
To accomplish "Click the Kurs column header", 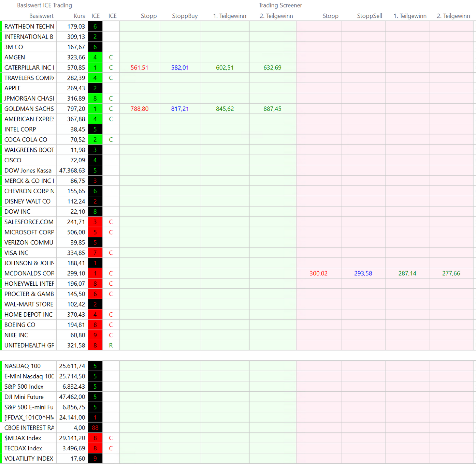I will click(x=79, y=16).
